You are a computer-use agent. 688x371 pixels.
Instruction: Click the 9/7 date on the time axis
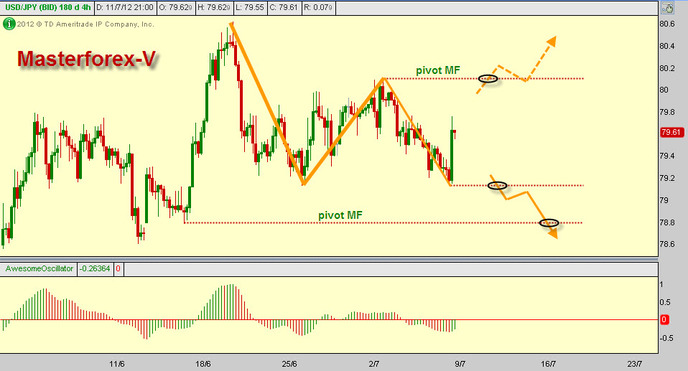(x=460, y=364)
